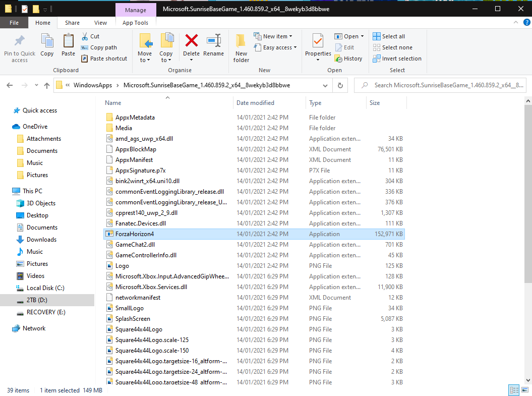
Task: Select the AppxMetadata folder
Action: point(254,118)
